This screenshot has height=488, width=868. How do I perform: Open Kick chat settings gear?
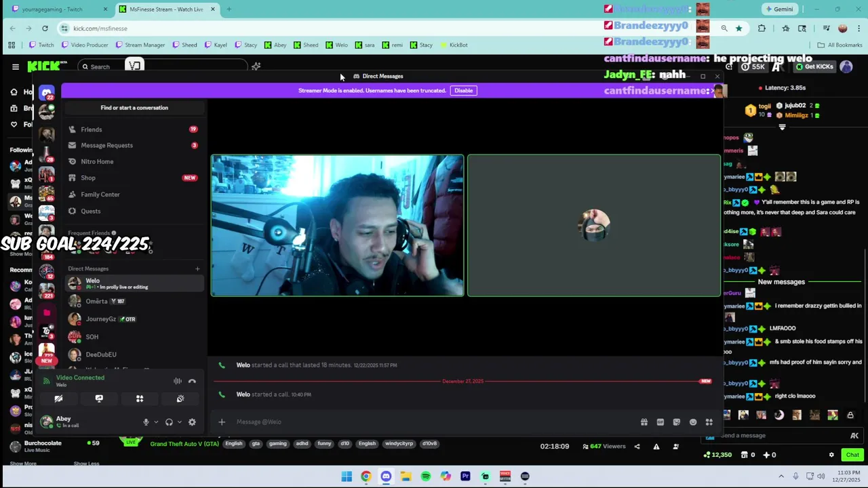point(831,455)
